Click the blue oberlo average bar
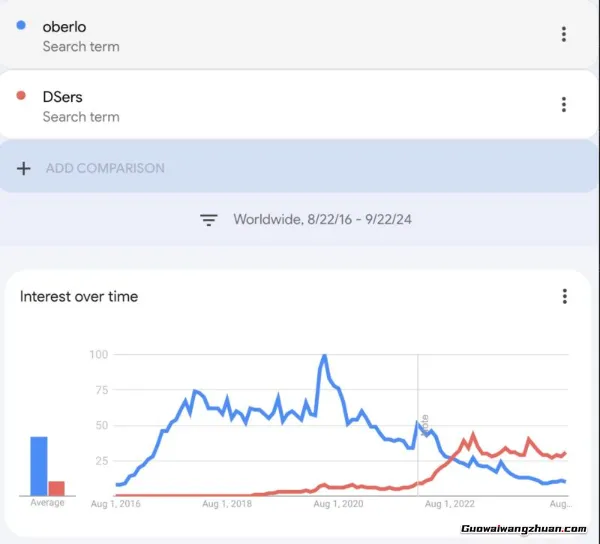This screenshot has height=544, width=600. pyautogui.click(x=39, y=466)
